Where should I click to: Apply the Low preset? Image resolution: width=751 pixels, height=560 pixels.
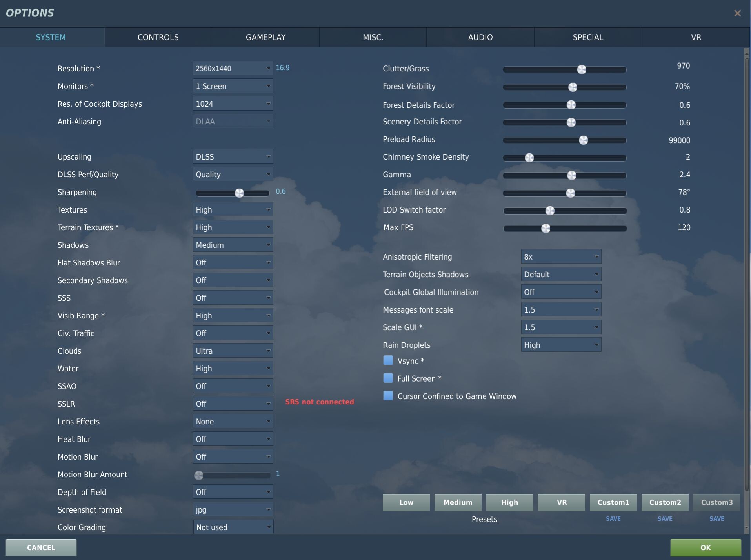pos(406,502)
